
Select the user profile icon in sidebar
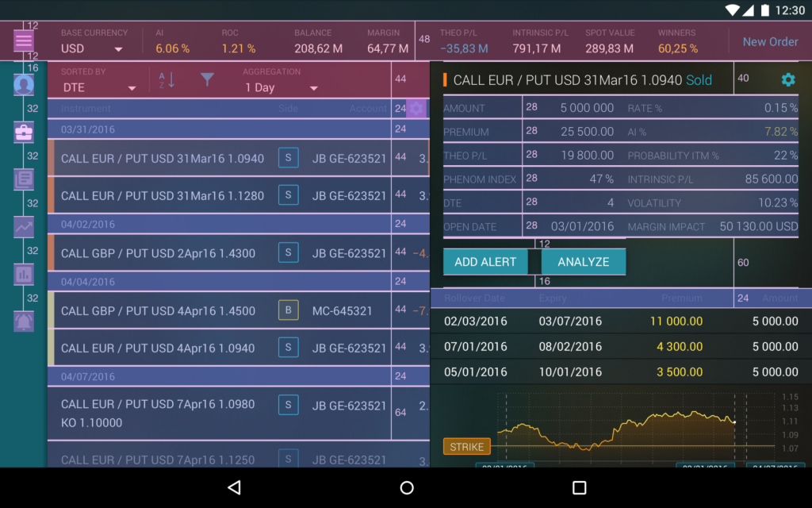(23, 85)
